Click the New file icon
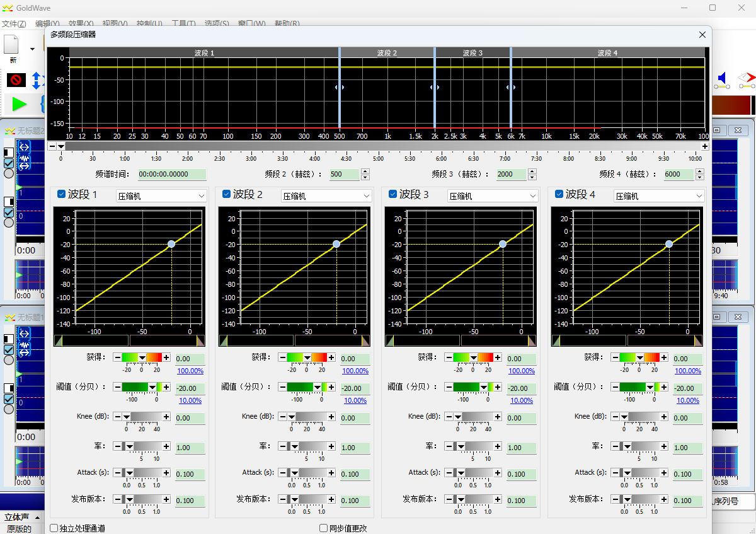756x534 pixels. [12, 45]
